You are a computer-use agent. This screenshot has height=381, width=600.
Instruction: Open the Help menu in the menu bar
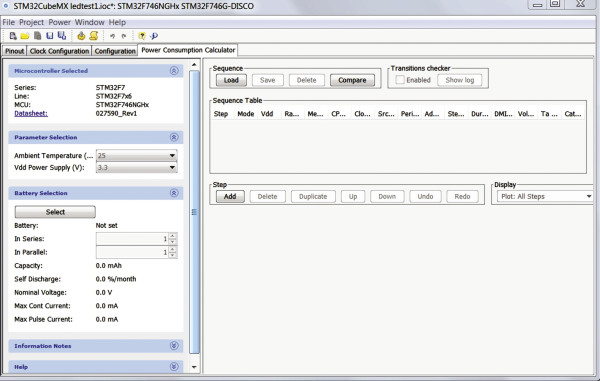click(117, 22)
